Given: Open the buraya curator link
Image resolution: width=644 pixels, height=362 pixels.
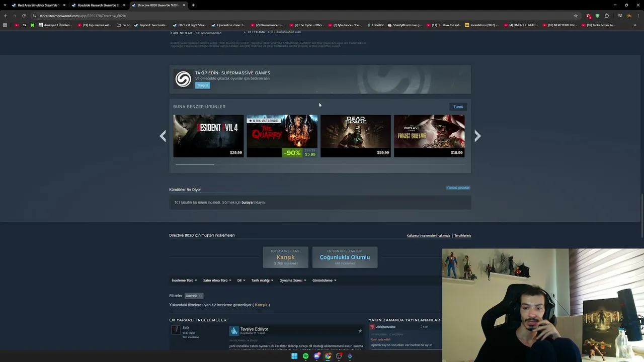Looking at the screenshot, I should [247, 203].
